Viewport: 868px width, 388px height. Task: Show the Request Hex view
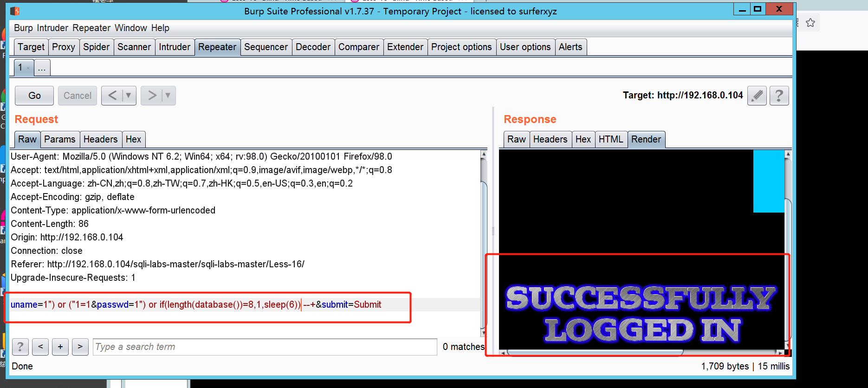133,139
